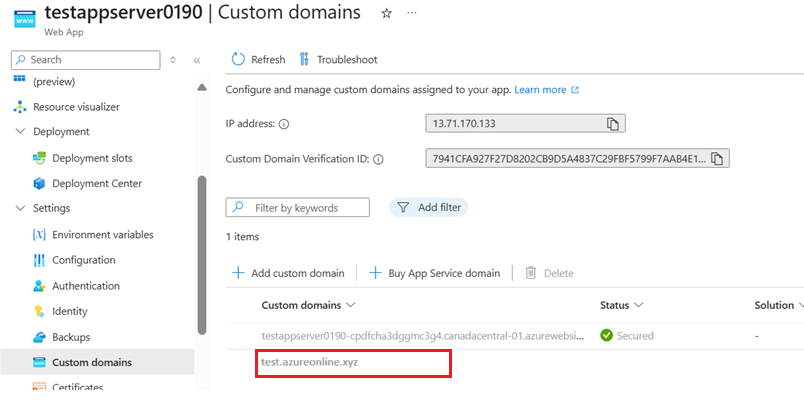This screenshot has height=404, width=804.
Task: Click the Web App www icon
Action: (x=25, y=19)
